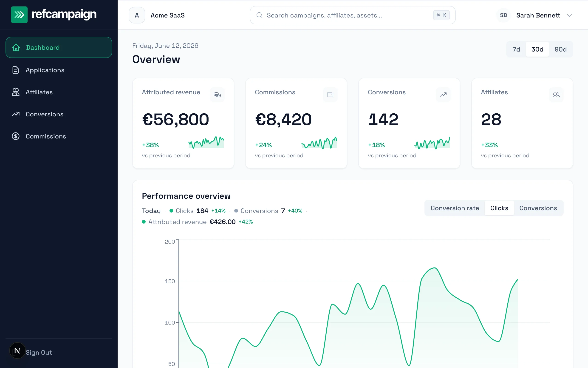Screen dimensions: 588x368
Task: Click the Sarah Bennett name
Action: click(x=538, y=15)
